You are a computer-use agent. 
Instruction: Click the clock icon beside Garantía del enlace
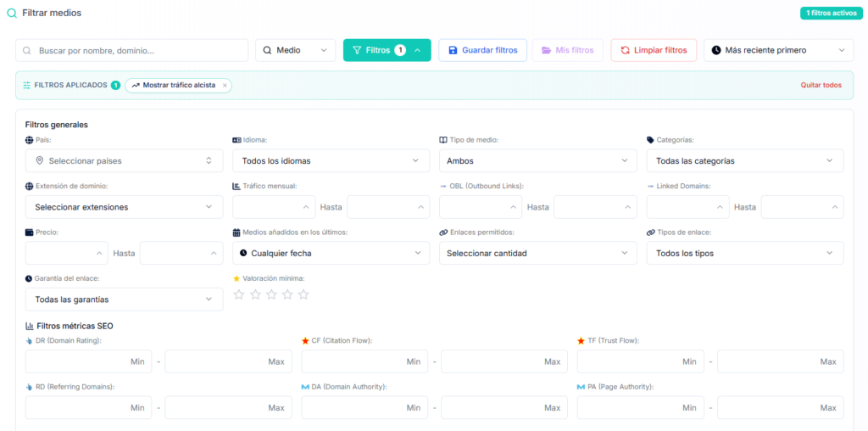tap(29, 278)
